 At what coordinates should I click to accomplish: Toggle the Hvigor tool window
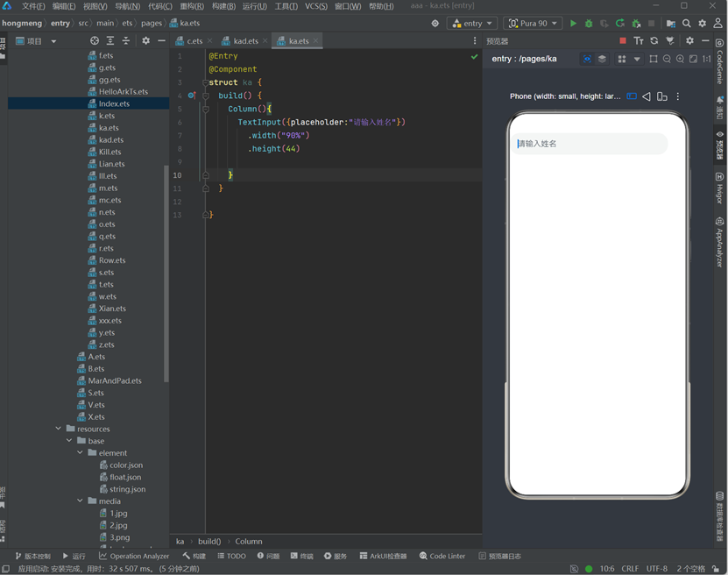[x=719, y=188]
